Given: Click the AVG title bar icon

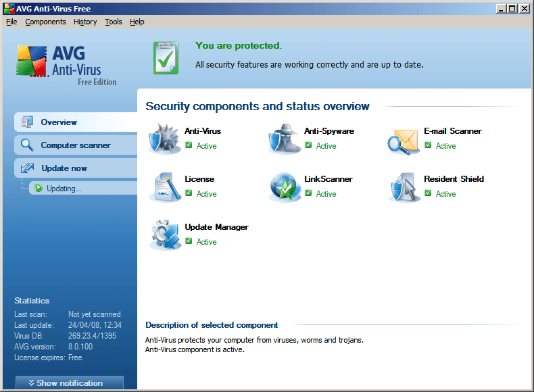Looking at the screenshot, I should point(9,9).
